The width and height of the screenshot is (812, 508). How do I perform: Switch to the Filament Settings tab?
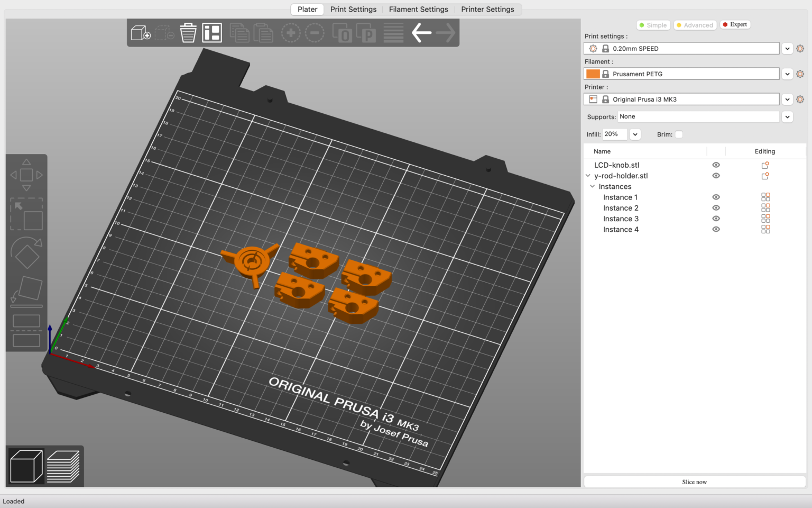tap(418, 9)
